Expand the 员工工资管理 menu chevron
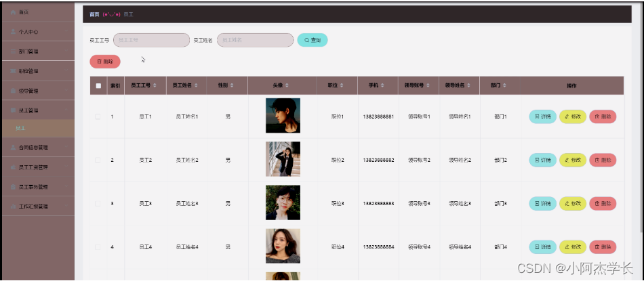The height and width of the screenshot is (281, 644). pyautogui.click(x=66, y=167)
